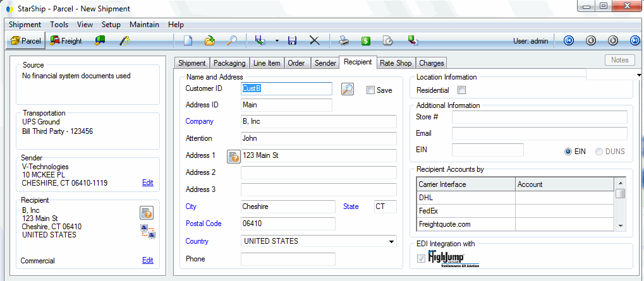
Task: Mark the address as Residential
Action: (461, 90)
